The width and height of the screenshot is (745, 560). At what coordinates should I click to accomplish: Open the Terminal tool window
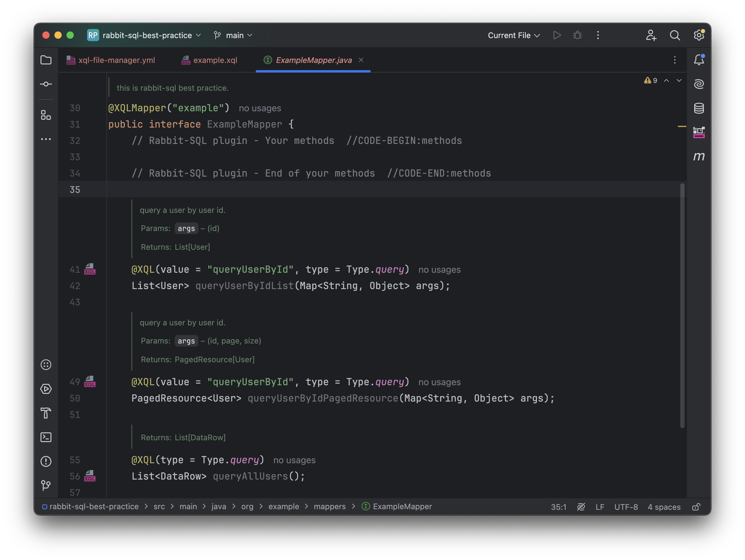46,438
